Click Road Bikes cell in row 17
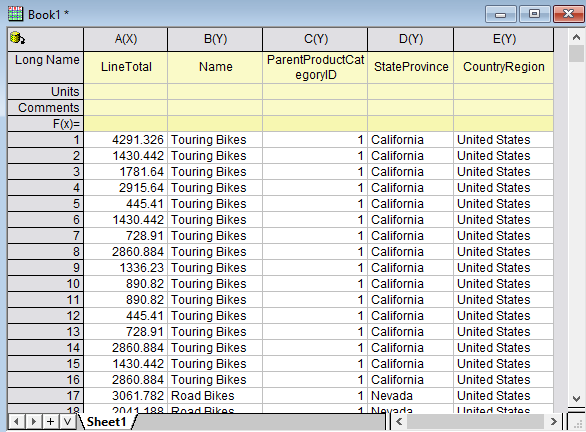 click(215, 396)
